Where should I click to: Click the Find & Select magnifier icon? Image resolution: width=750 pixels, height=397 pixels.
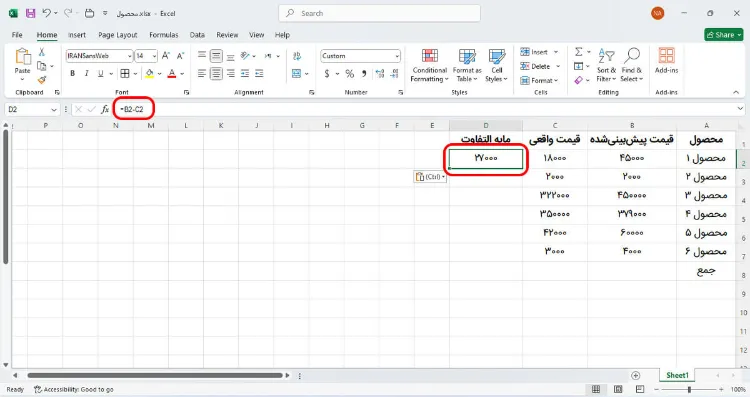pos(632,56)
